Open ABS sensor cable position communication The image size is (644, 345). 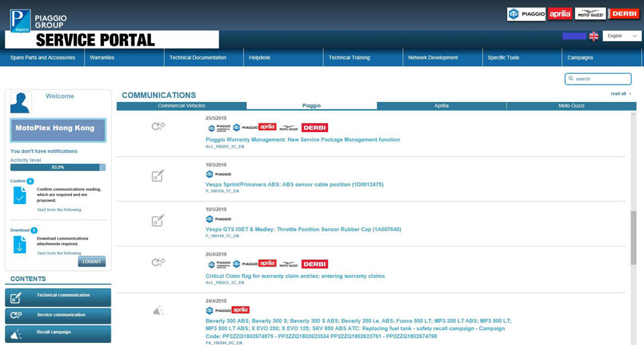coord(294,185)
